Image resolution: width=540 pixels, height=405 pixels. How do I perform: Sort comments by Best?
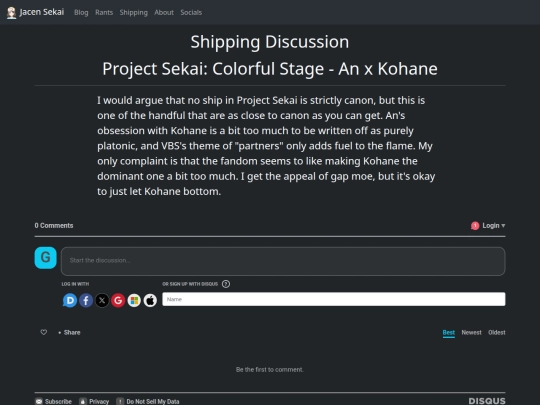[x=448, y=333]
